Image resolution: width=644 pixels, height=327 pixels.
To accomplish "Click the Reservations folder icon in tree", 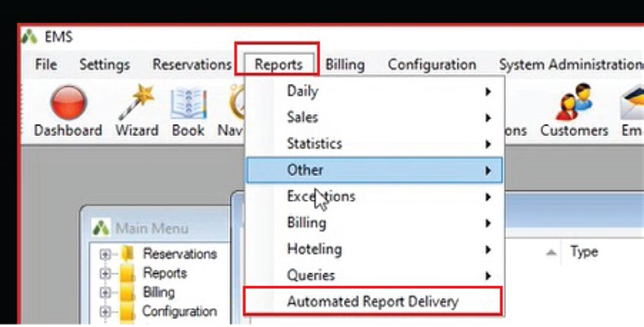I will pyautogui.click(x=127, y=255).
